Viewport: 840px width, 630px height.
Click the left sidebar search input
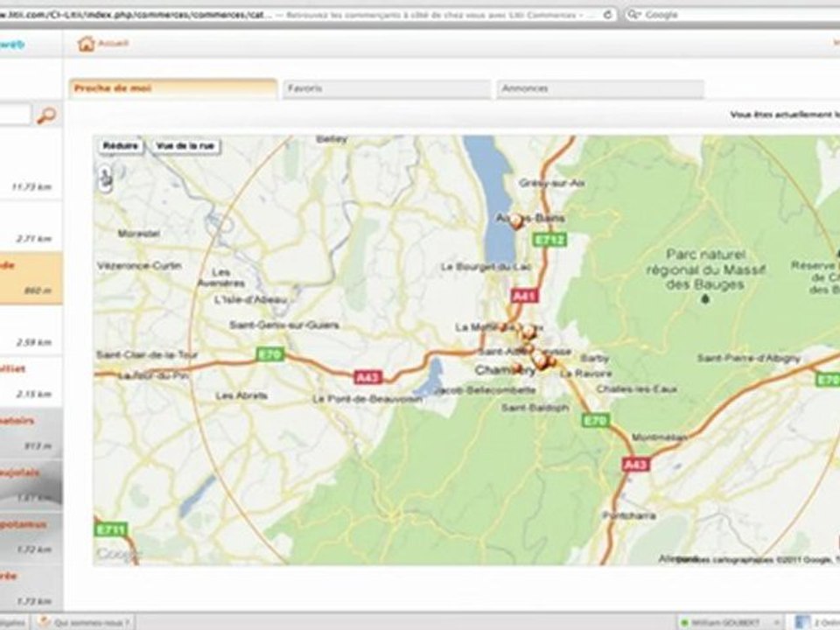coord(15,115)
